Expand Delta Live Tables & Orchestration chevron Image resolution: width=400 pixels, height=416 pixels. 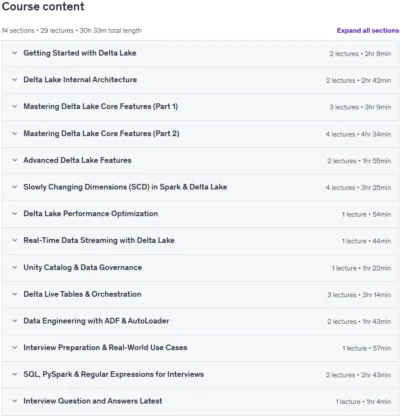click(15, 294)
